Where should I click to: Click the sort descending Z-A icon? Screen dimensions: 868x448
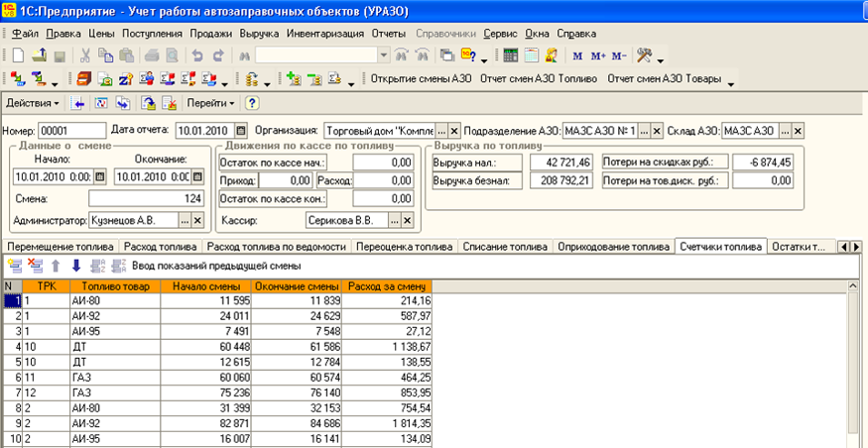click(118, 266)
